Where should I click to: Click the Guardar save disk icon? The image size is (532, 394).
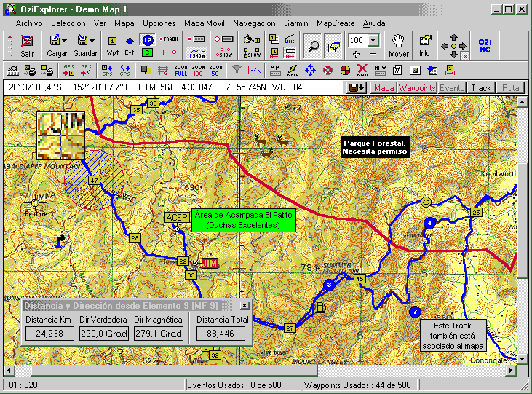82,40
